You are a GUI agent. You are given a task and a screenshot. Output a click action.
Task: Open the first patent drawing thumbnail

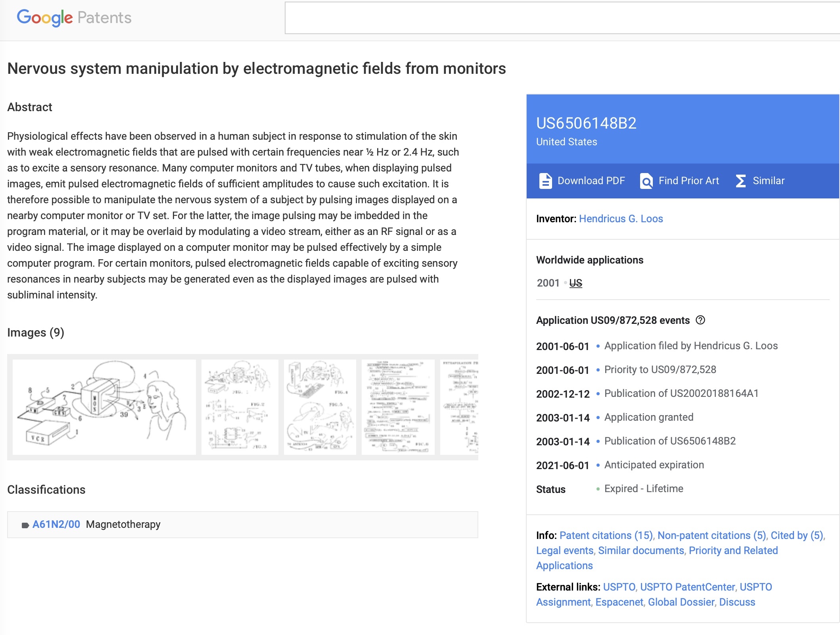pos(104,407)
